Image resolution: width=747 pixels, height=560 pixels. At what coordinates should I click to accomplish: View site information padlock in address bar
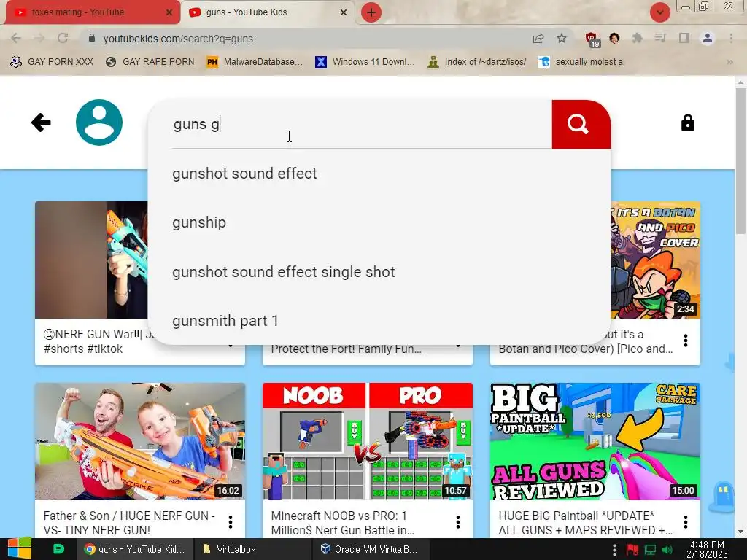pos(92,38)
